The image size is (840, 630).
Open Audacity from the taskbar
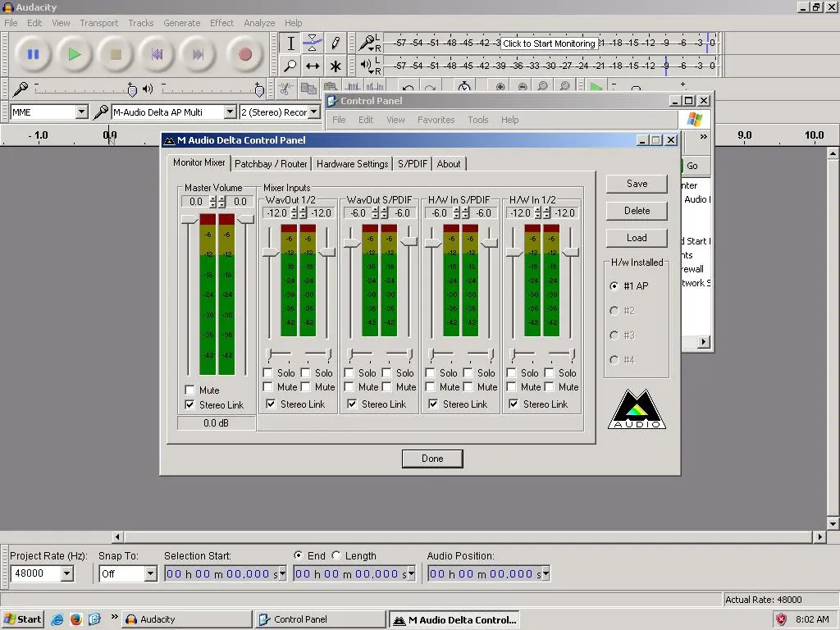point(185,619)
